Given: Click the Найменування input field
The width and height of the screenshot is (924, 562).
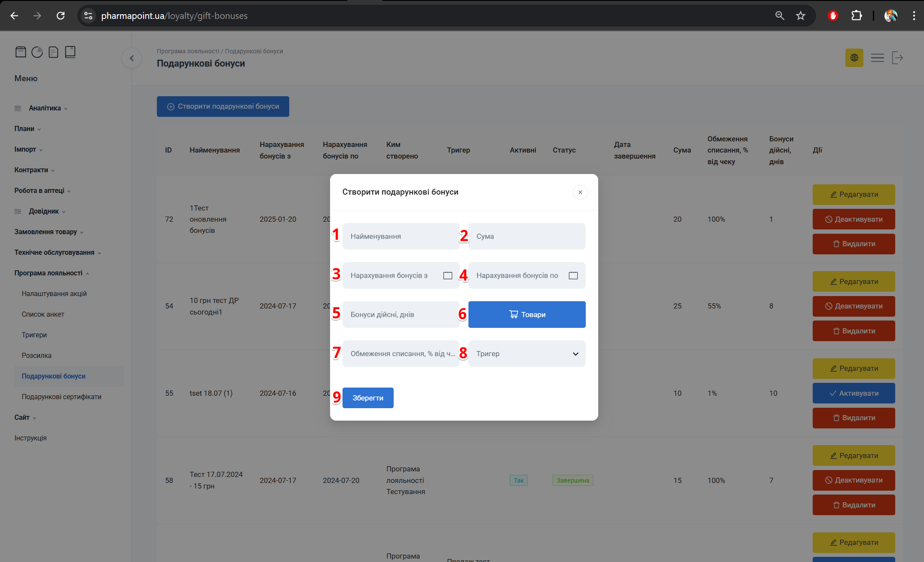Looking at the screenshot, I should (401, 236).
